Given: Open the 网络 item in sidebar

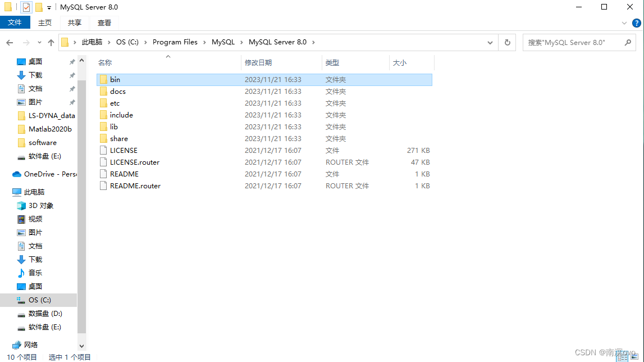Looking at the screenshot, I should click(x=28, y=345).
